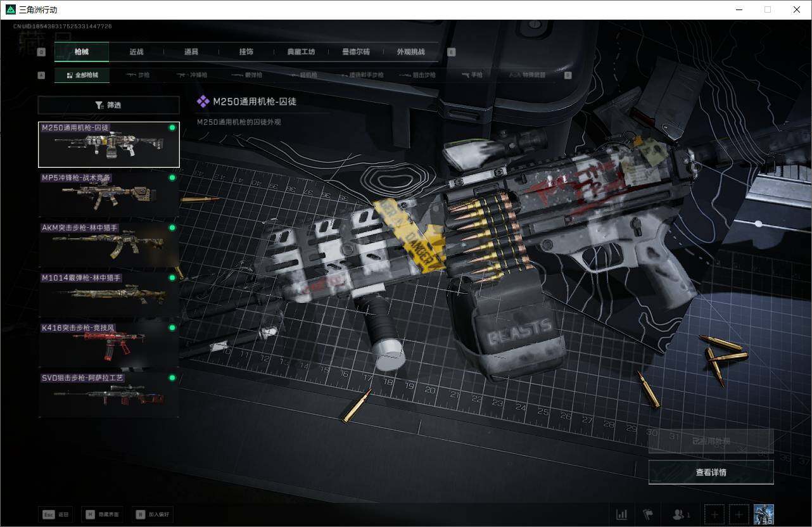Screen dimensions: 812x527
Task: Open the friends/team members icon
Action: coord(681,514)
